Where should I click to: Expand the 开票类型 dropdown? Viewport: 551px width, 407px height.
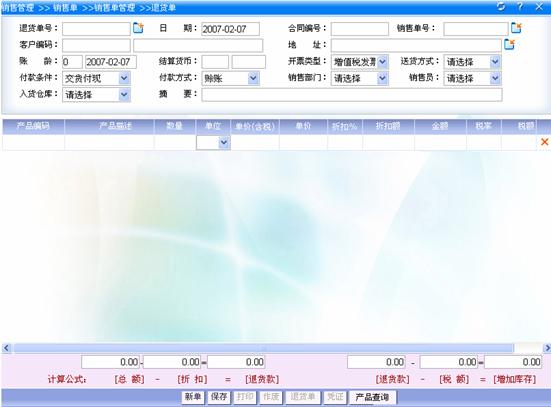(x=359, y=62)
